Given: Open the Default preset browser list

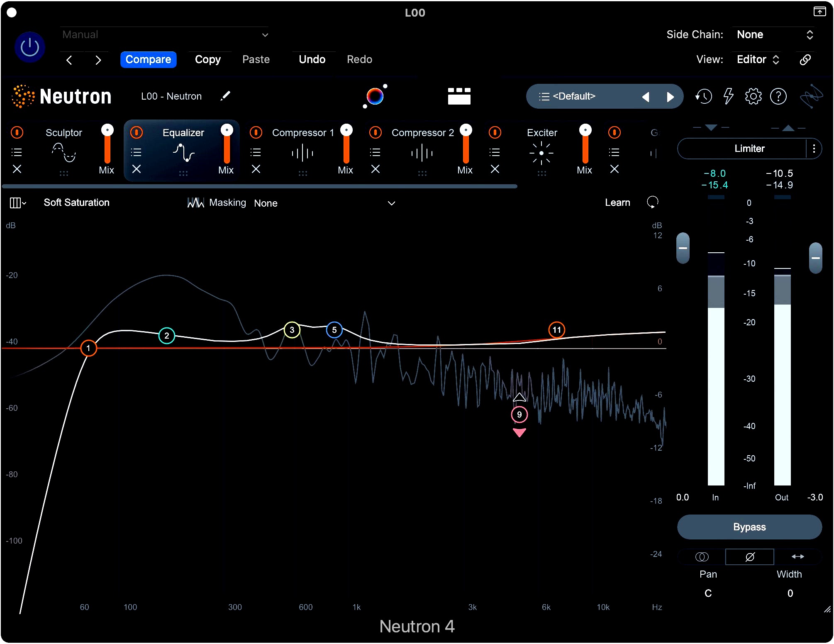Looking at the screenshot, I should (567, 96).
